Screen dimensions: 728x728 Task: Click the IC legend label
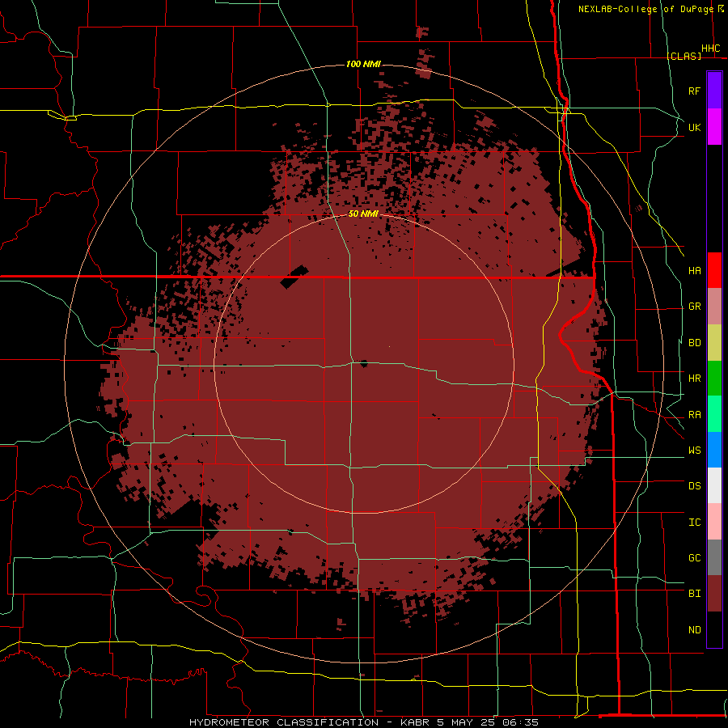pyautogui.click(x=695, y=523)
